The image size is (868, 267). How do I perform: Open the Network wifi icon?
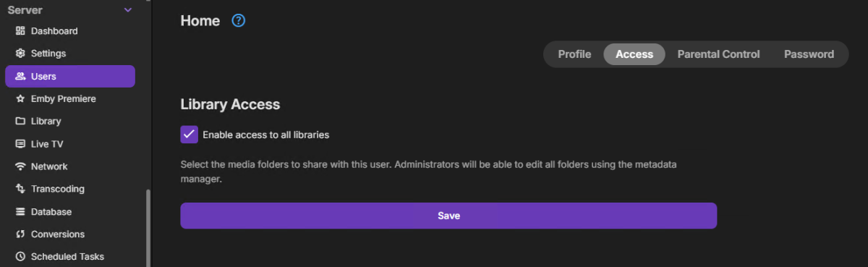click(x=20, y=166)
